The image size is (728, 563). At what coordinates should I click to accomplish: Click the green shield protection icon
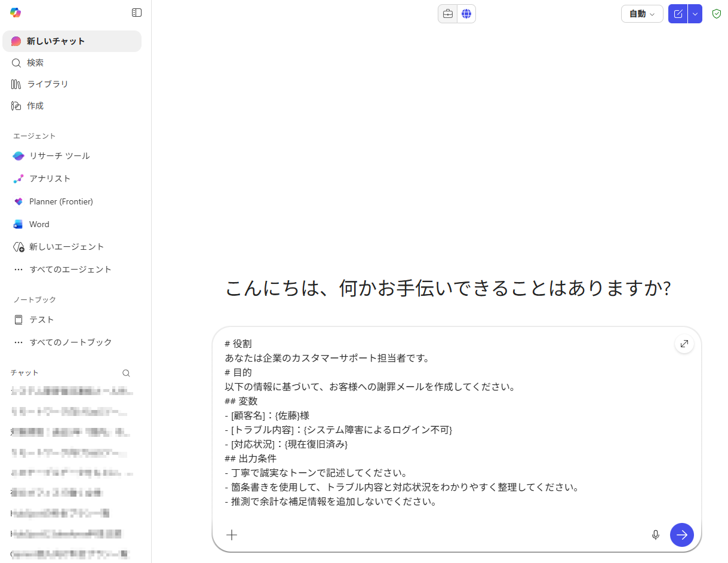pos(717,14)
